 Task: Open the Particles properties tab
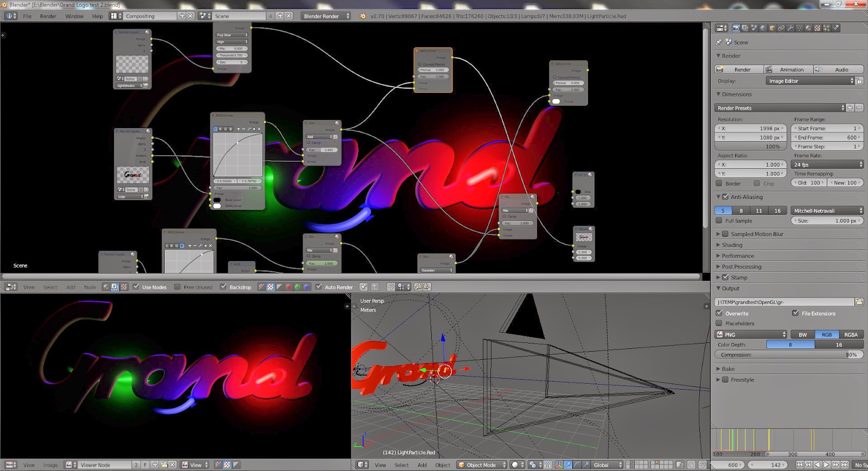(x=826, y=28)
